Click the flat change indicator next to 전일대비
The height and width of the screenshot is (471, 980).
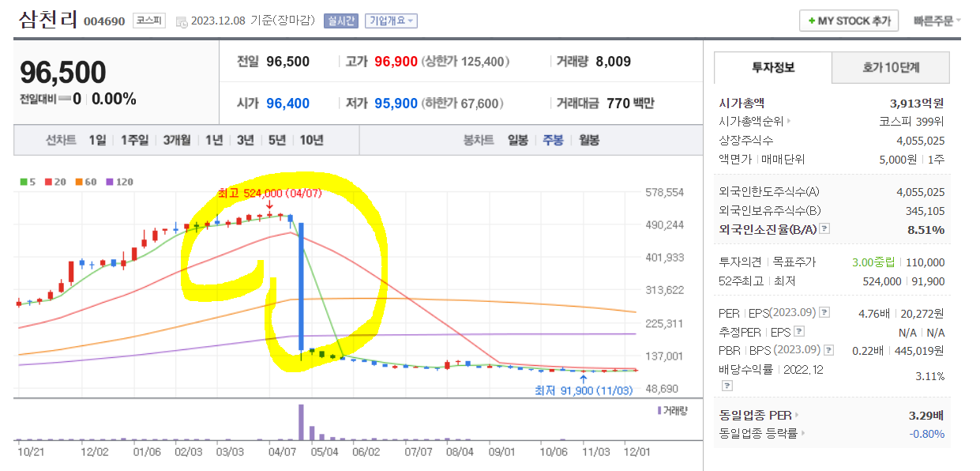(x=63, y=99)
